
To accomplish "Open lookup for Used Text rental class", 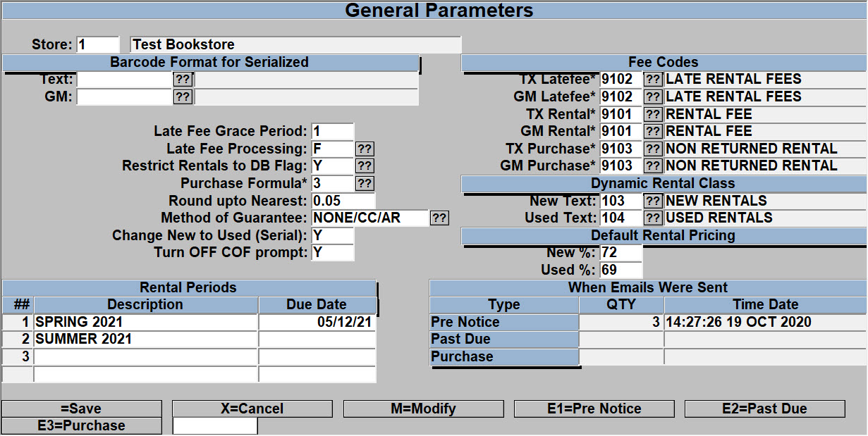I will 654,218.
